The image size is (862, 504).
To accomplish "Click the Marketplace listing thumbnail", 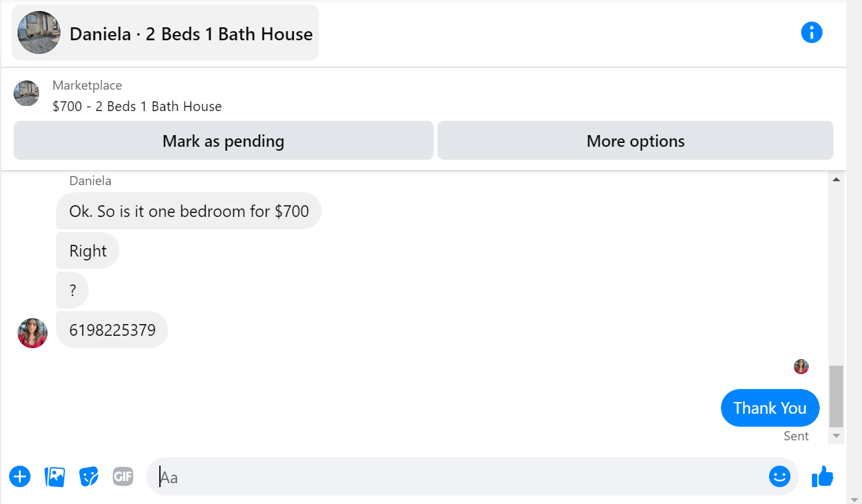I will point(27,94).
